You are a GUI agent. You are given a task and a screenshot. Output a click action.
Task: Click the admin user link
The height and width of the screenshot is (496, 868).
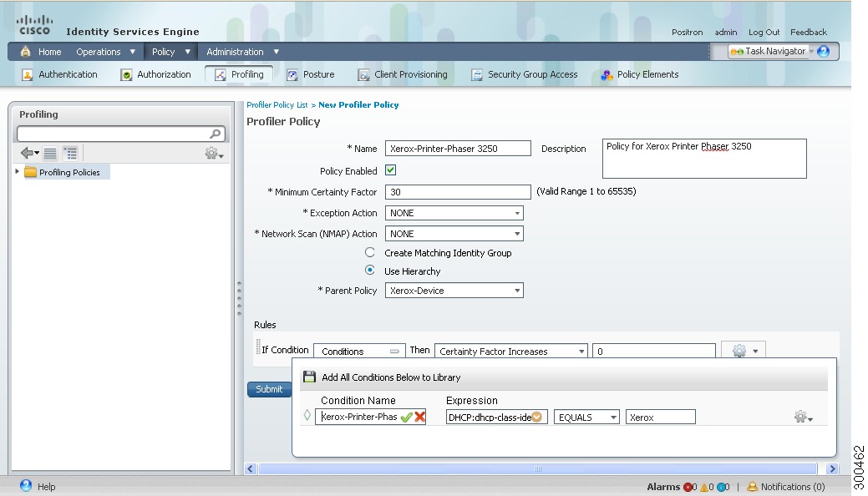(726, 32)
